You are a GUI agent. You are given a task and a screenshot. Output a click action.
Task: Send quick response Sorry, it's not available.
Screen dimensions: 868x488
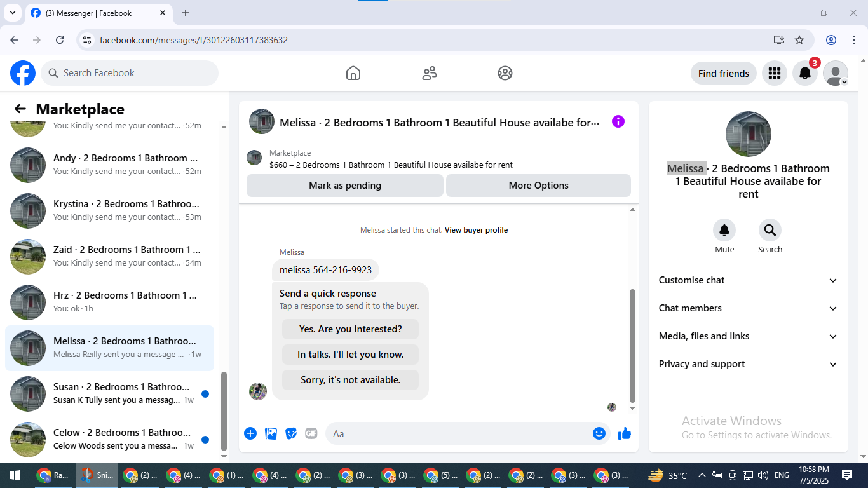[350, 380]
